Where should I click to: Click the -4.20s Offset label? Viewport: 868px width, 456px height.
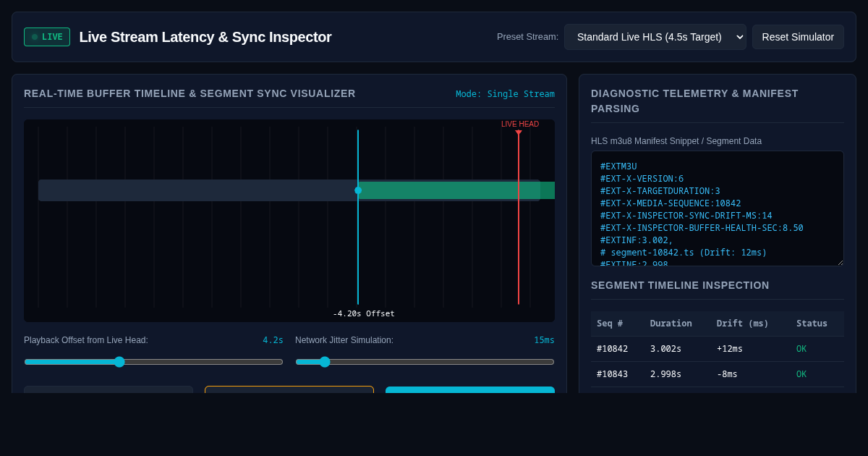click(x=364, y=313)
